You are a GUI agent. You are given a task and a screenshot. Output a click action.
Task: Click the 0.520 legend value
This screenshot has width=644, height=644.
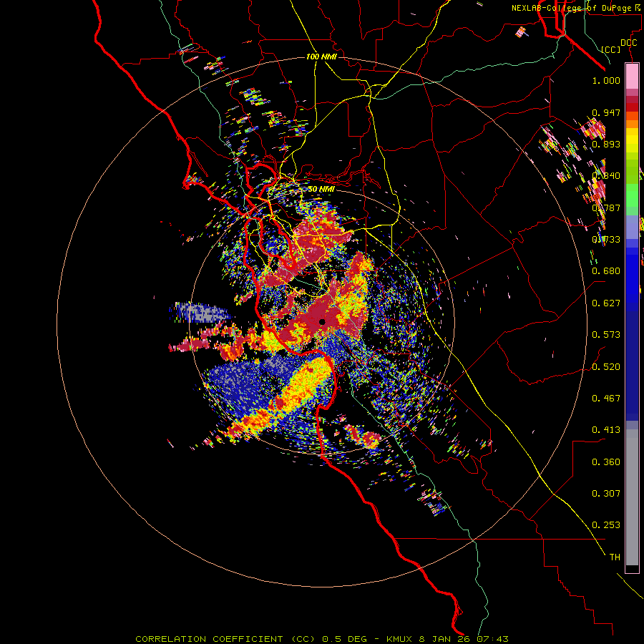(x=606, y=367)
